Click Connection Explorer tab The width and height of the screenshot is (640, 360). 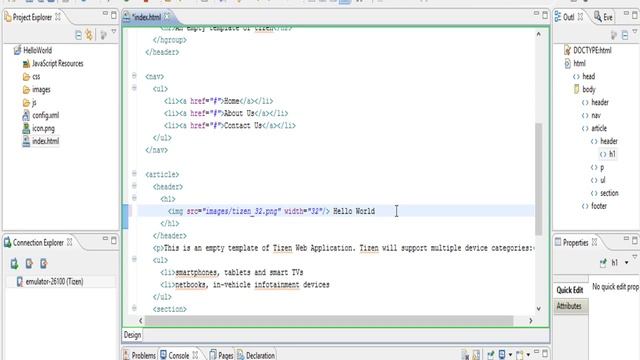click(x=38, y=243)
